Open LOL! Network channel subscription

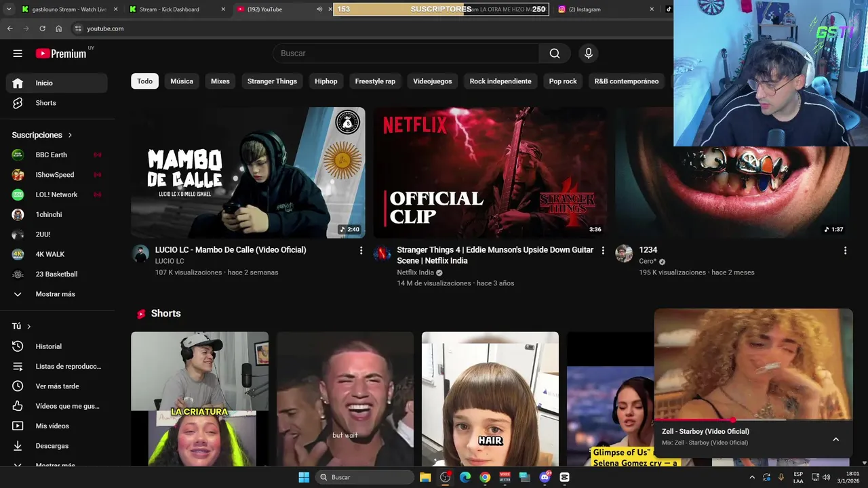57,195
